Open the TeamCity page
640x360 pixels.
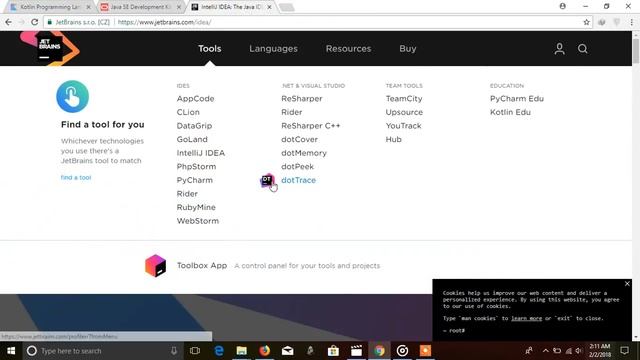click(x=404, y=99)
